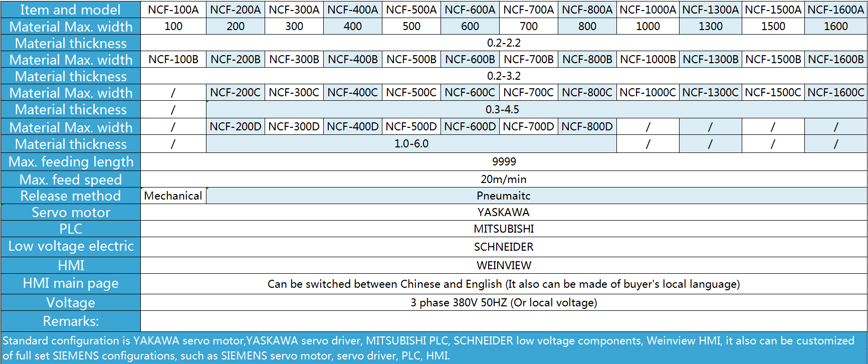Select the YASKAWA servo motor cell
The height and width of the screenshot is (364, 868).
[504, 212]
